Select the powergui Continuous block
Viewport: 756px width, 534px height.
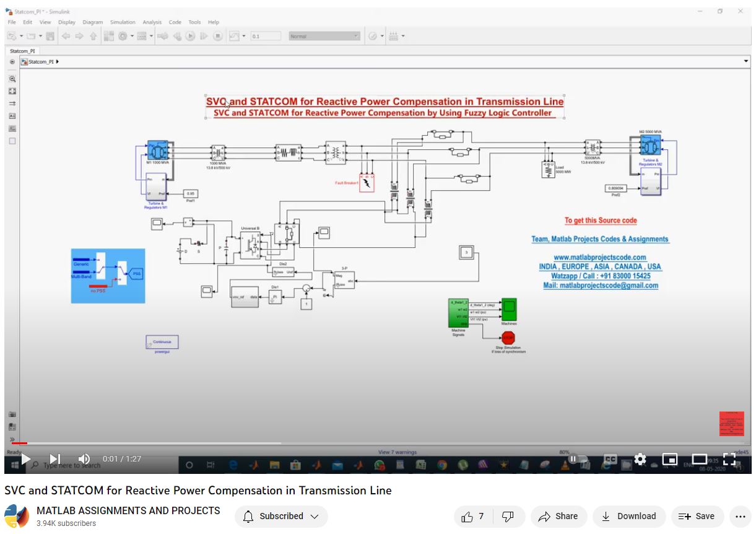(162, 342)
